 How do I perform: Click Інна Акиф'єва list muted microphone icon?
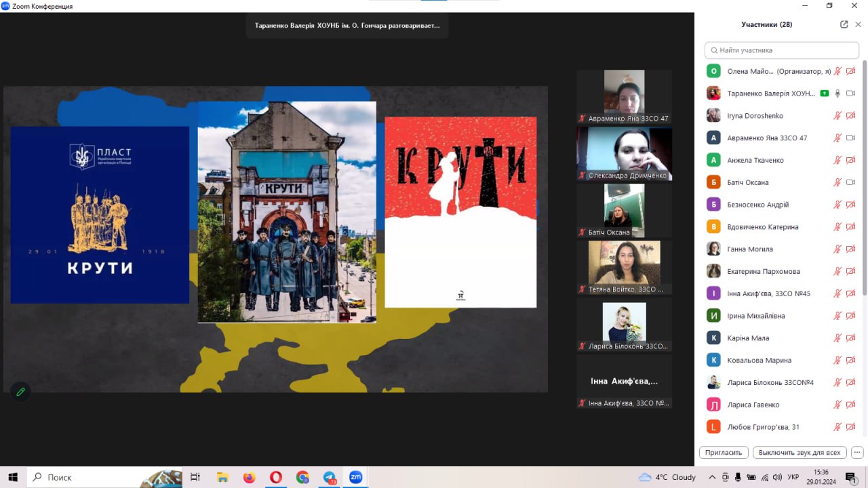tap(837, 293)
